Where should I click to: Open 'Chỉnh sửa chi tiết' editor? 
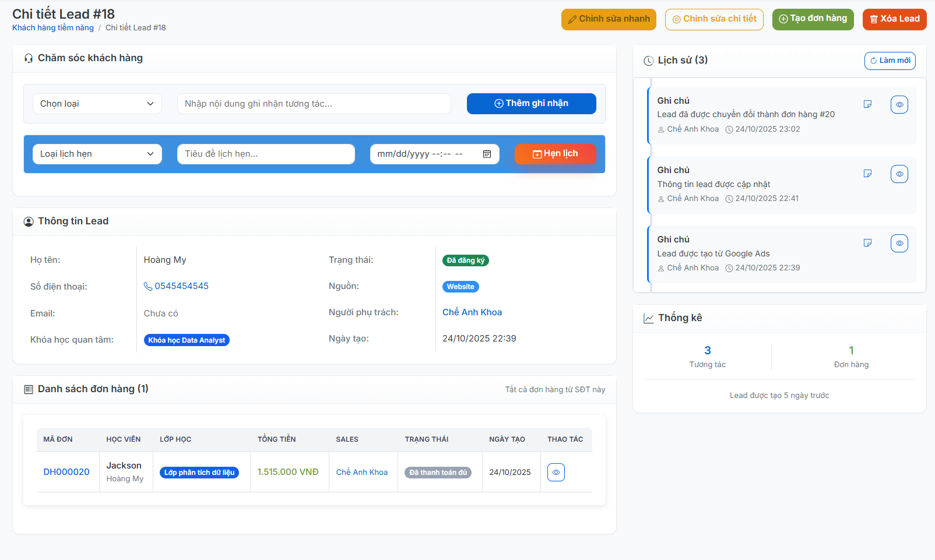pos(714,19)
